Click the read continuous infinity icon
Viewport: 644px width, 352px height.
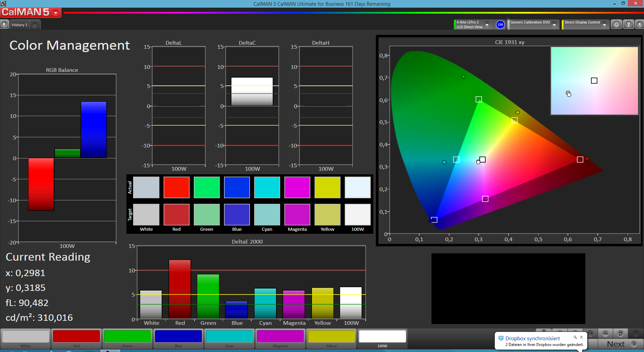pos(605,334)
